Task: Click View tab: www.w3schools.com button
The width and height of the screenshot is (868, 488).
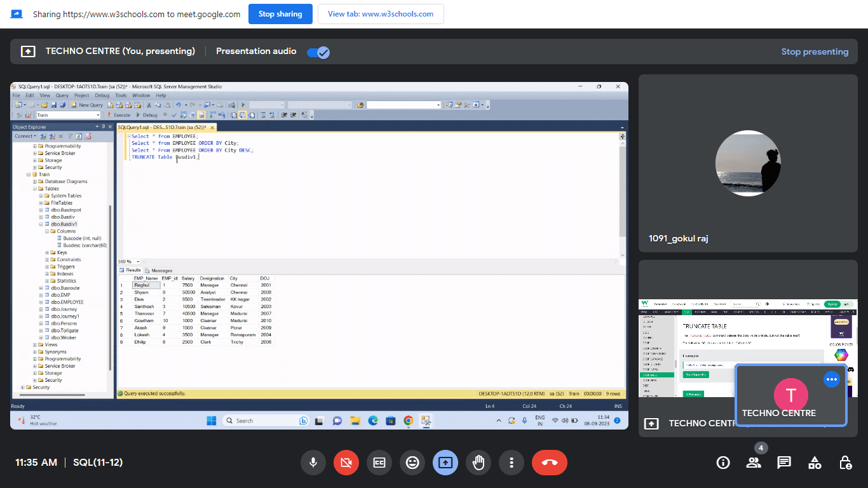Action: coord(381,14)
